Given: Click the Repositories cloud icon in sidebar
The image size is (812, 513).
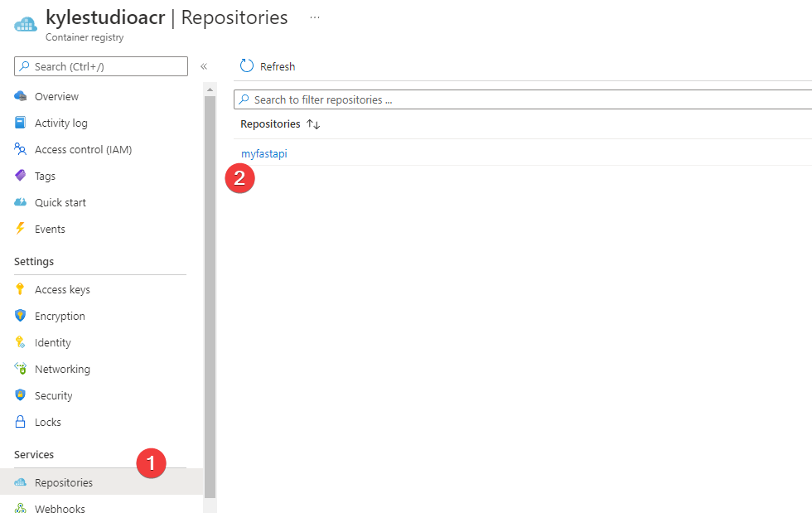Looking at the screenshot, I should 20,482.
